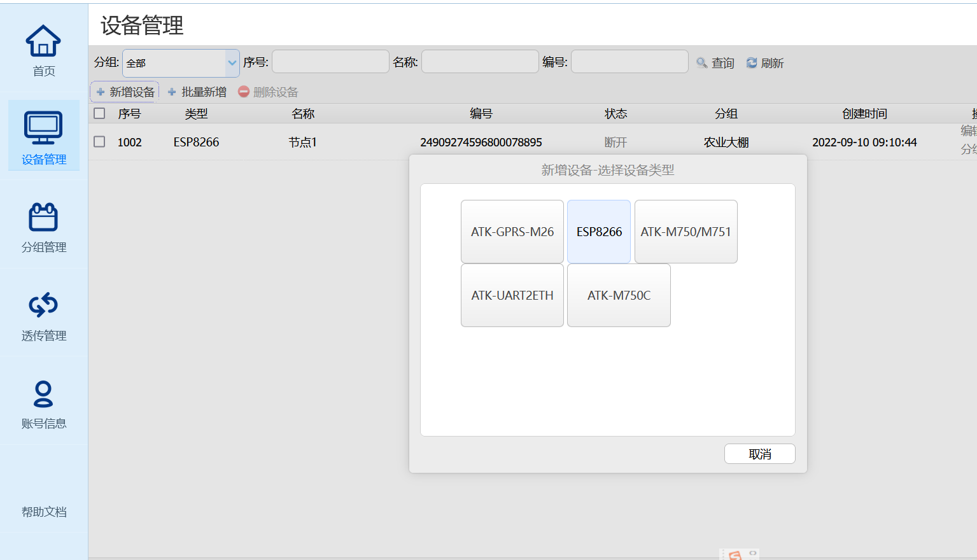Choose the ATK-M750C device type
Viewport: 977px width, 560px height.
tap(619, 295)
